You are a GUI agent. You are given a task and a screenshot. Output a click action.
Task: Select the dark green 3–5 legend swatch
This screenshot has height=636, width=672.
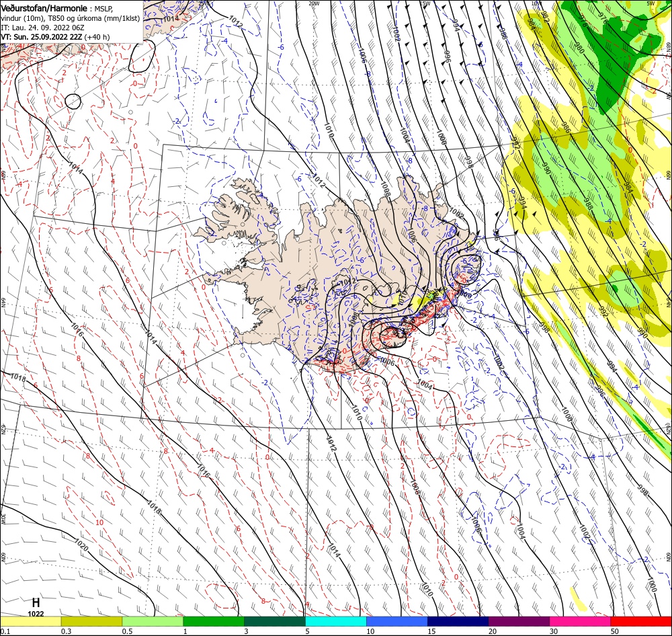(x=275, y=621)
